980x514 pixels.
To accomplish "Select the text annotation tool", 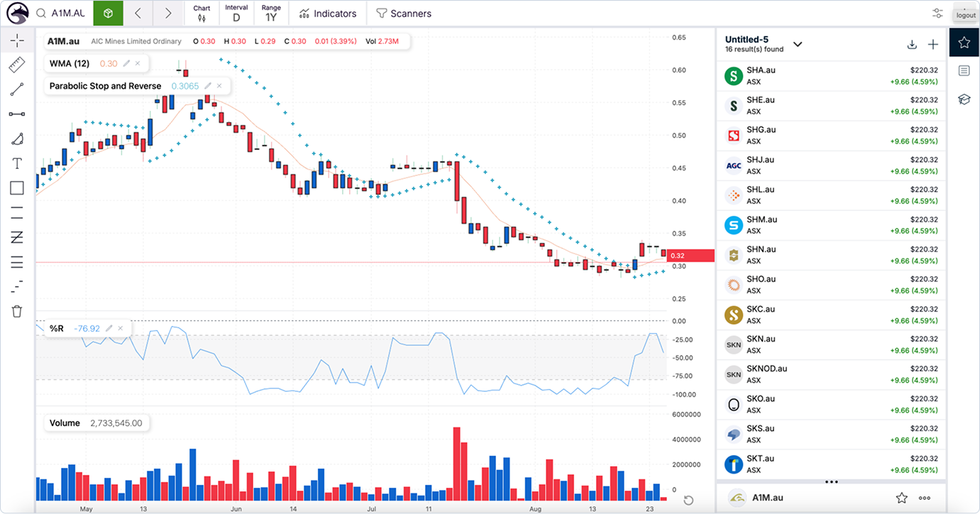I will (16, 163).
